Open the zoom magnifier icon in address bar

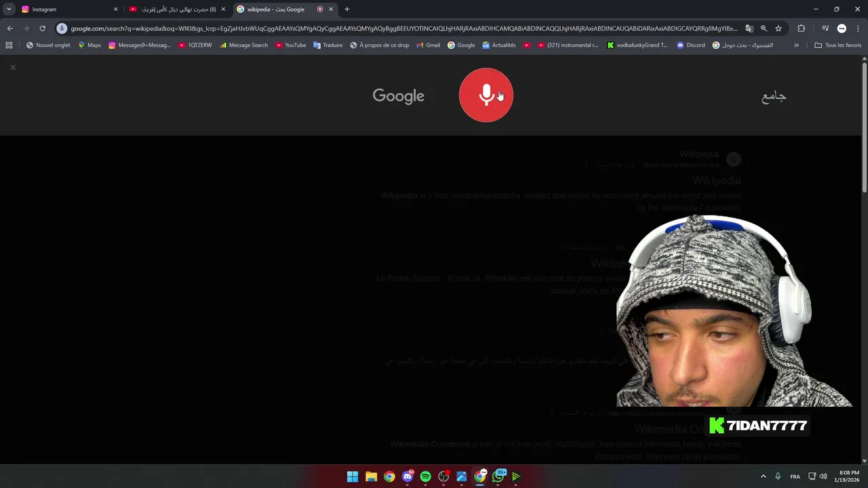pos(764,28)
